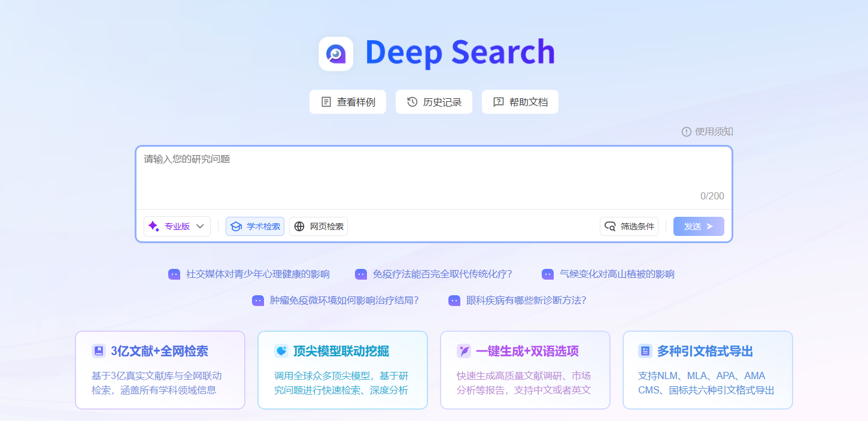Click chat icon beside 肿瘤免疫微环境 suggestion
Screen dimensions: 868x421
coord(258,301)
